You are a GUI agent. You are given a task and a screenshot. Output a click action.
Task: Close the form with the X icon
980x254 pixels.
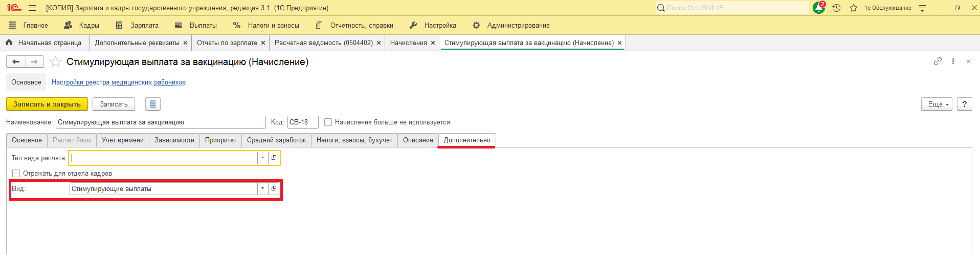[x=968, y=61]
